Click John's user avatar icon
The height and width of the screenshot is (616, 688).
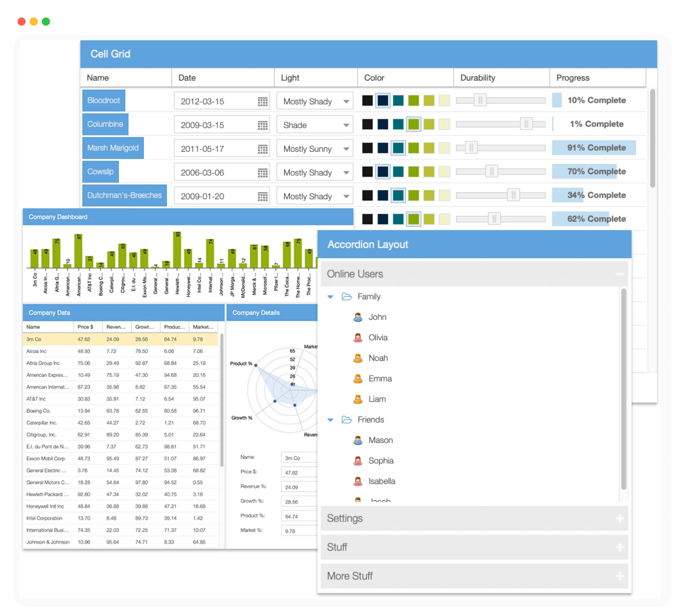tap(358, 317)
